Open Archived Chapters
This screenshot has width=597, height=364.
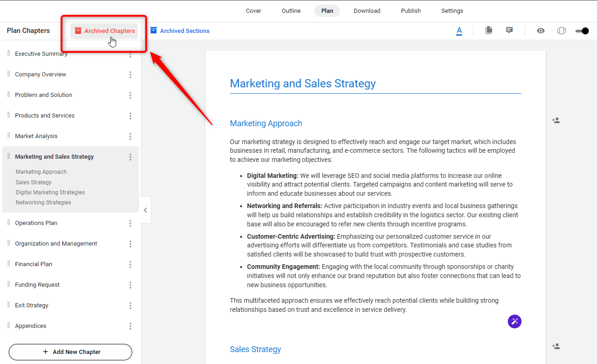pyautogui.click(x=104, y=31)
